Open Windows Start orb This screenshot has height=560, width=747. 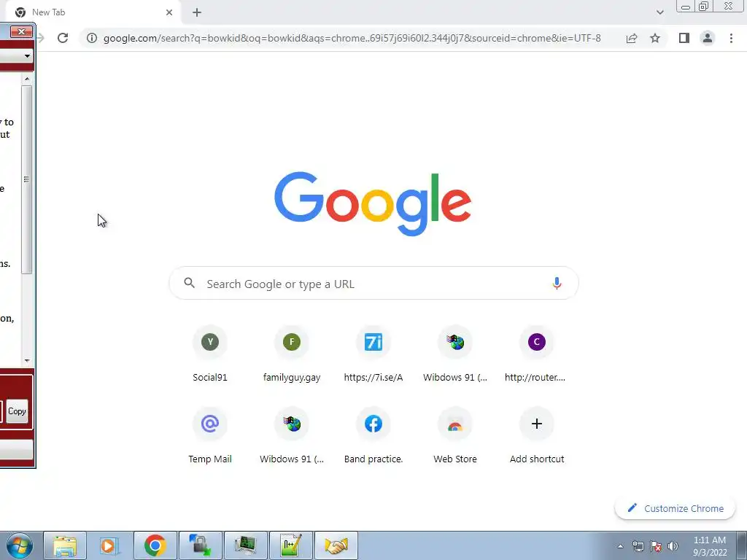pyautogui.click(x=20, y=545)
